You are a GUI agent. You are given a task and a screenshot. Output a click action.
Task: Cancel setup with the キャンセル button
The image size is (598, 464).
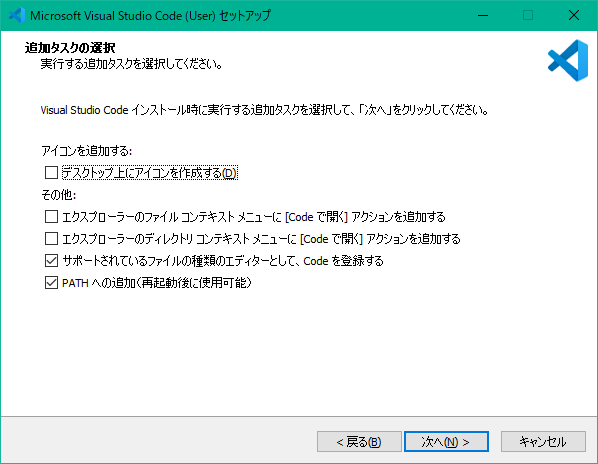[543, 442]
